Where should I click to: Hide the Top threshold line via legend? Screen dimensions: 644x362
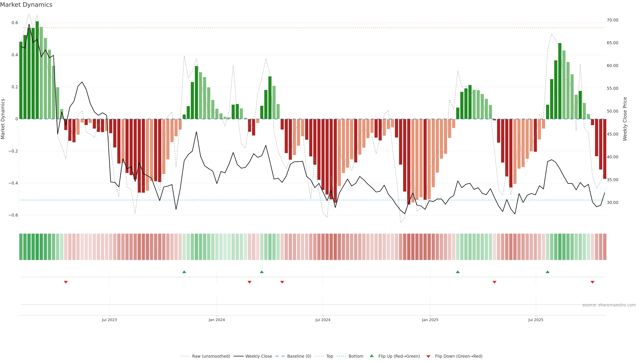coord(330,356)
